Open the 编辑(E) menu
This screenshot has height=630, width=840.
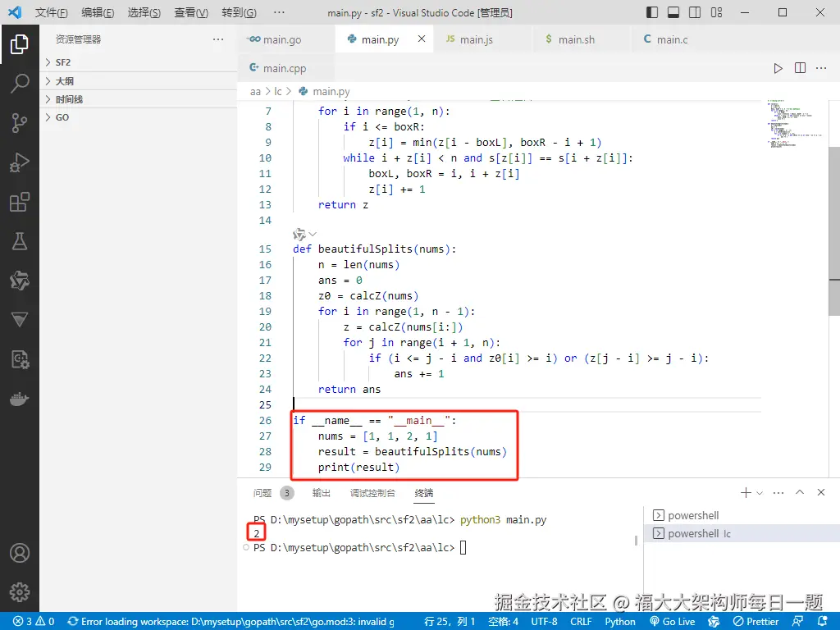(x=98, y=12)
